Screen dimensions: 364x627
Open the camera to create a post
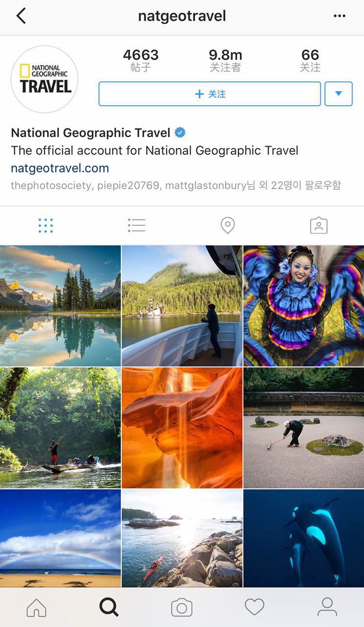(x=182, y=608)
